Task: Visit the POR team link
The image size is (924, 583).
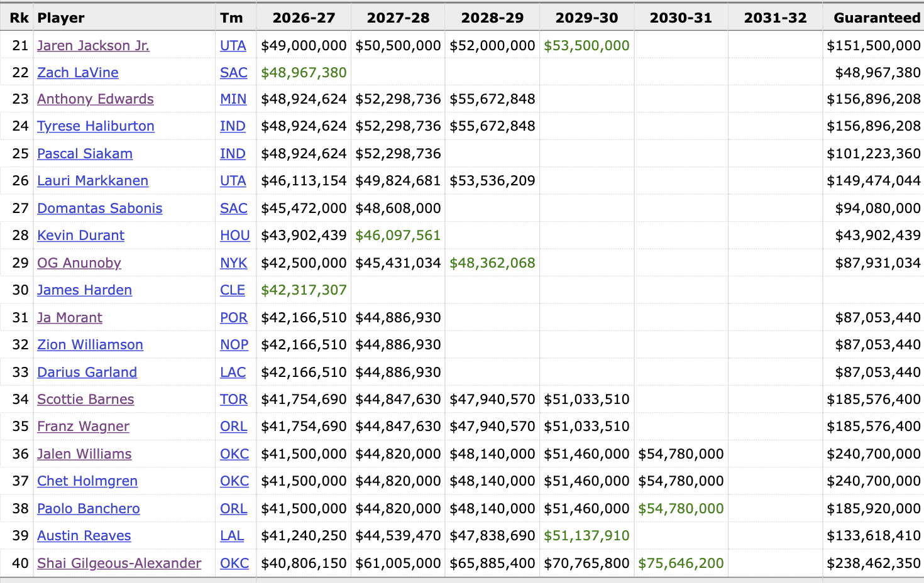Action: 234,317
